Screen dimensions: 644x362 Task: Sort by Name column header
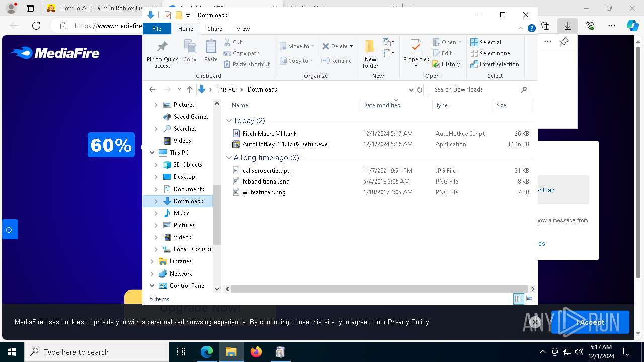pyautogui.click(x=294, y=105)
